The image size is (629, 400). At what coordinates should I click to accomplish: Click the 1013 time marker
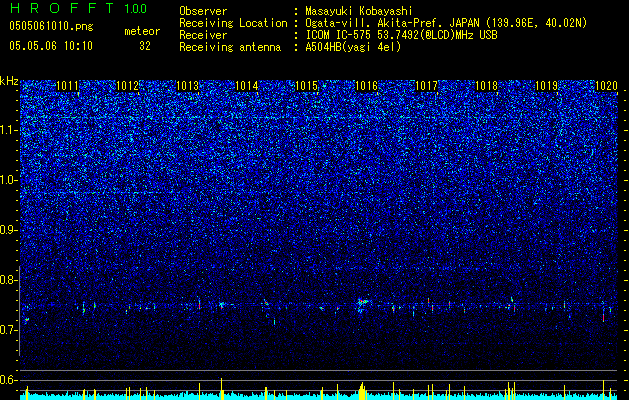[187, 86]
